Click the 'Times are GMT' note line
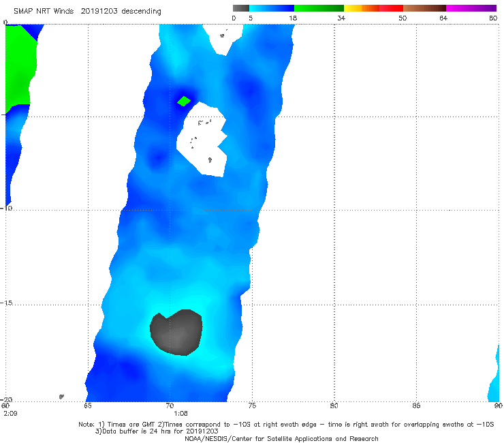The image size is (504, 443). tap(286, 425)
